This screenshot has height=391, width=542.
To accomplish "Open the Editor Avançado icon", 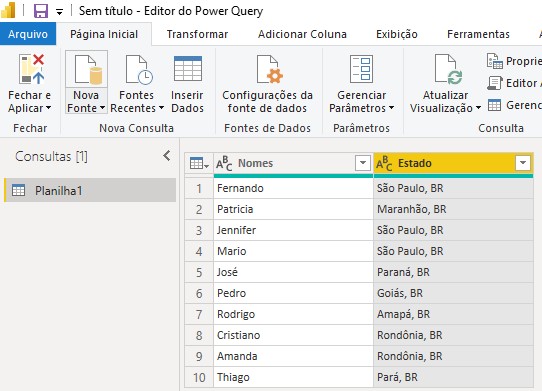I will [x=495, y=83].
